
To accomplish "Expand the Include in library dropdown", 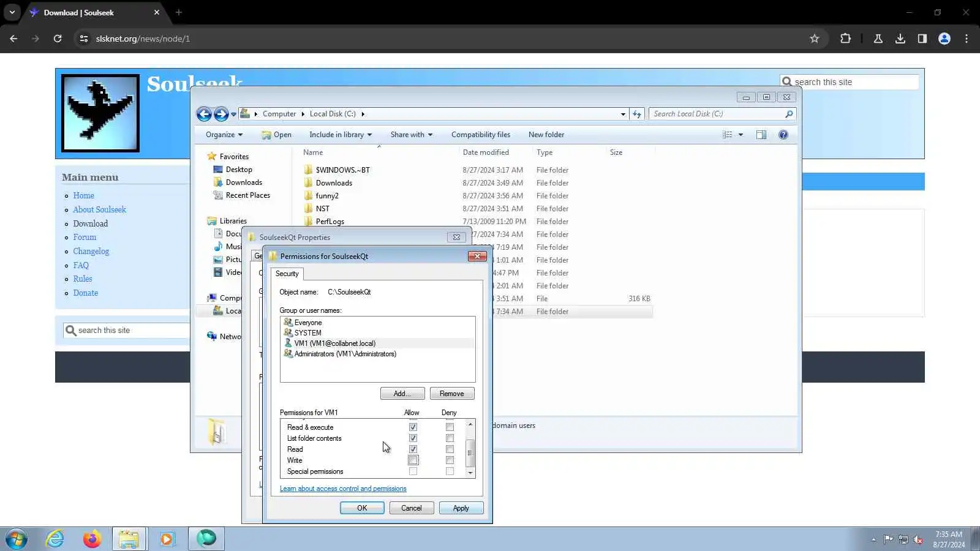I will [x=341, y=135].
